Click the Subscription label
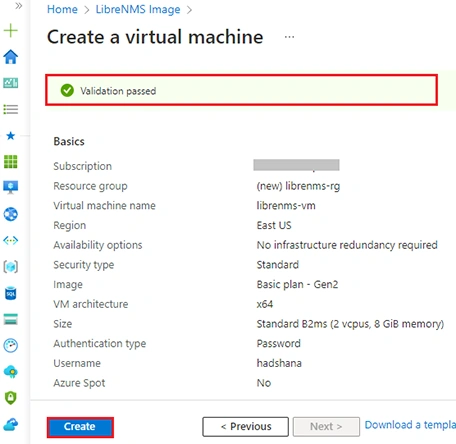The width and height of the screenshot is (456, 444). [83, 166]
